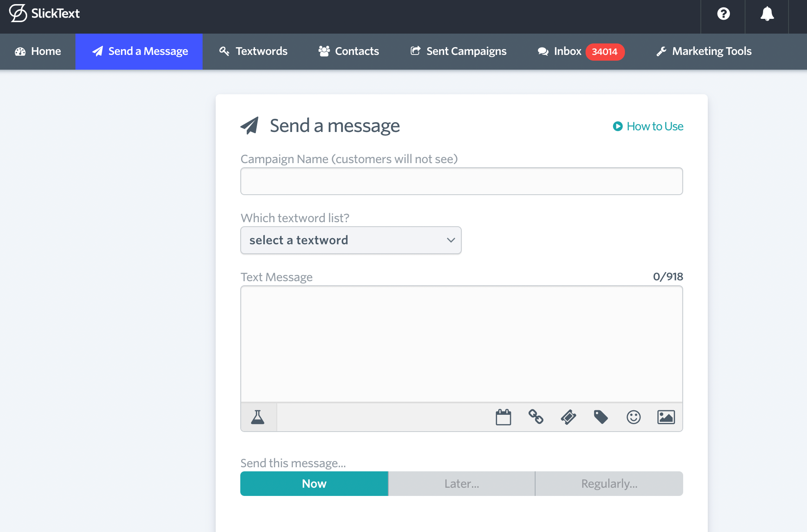Select the test message flask icon
807x532 pixels.
pyautogui.click(x=258, y=417)
